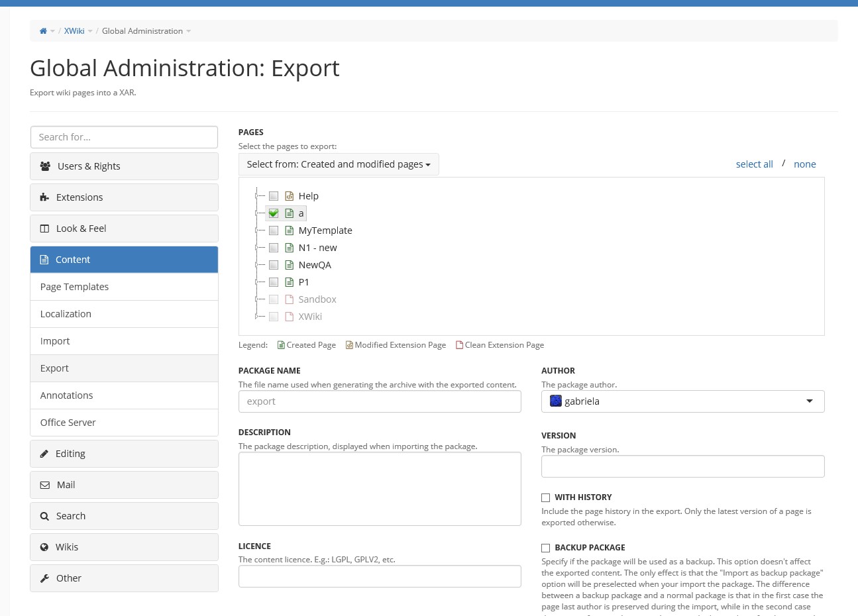858x616 pixels.
Task: Click Global Administration breadcrumb link
Action: point(142,31)
